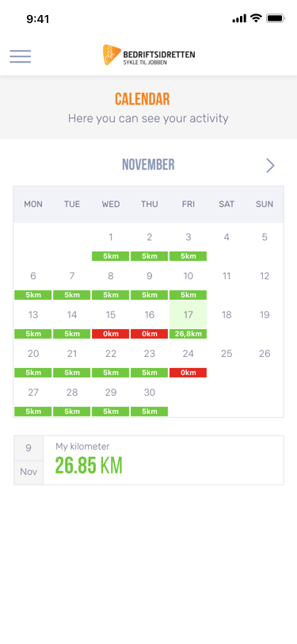Go to next month with the chevron arrow

pos(270,166)
